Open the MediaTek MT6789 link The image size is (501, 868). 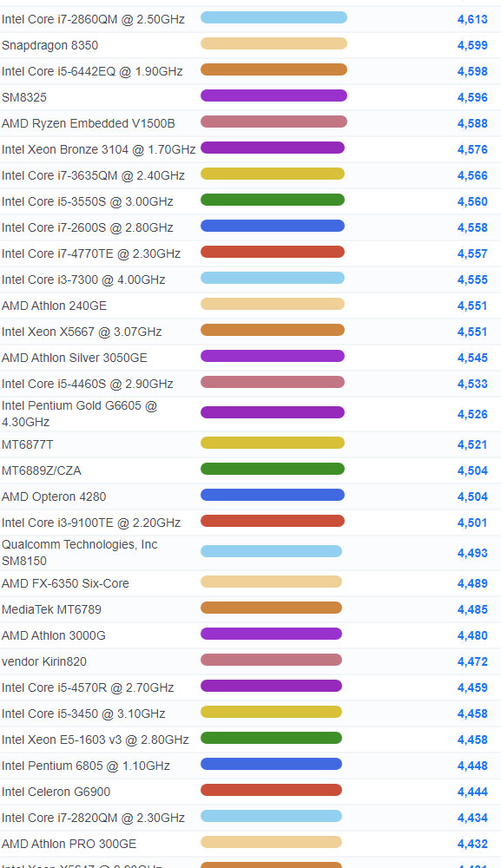click(51, 609)
